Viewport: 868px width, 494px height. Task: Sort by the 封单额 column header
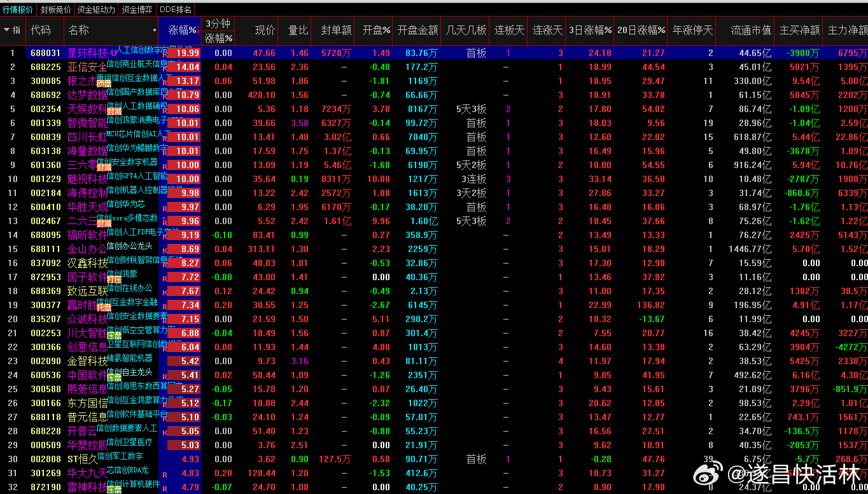[336, 30]
